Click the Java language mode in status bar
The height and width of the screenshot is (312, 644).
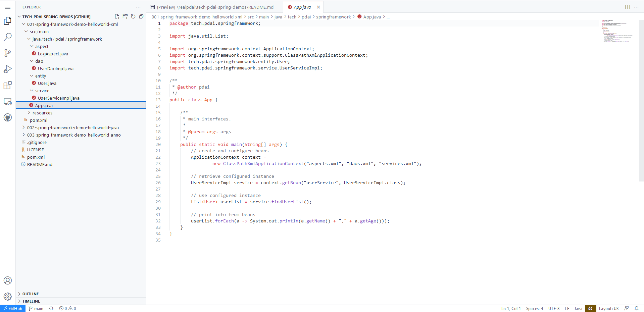(x=578, y=309)
